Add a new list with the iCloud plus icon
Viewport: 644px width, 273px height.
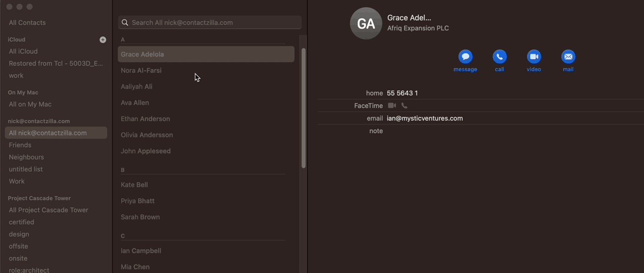pos(103,39)
